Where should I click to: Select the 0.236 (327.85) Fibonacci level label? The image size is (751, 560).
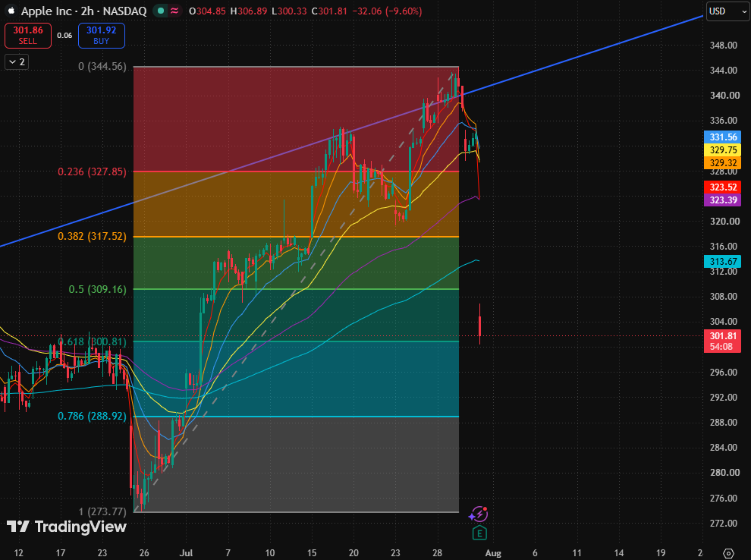point(92,171)
